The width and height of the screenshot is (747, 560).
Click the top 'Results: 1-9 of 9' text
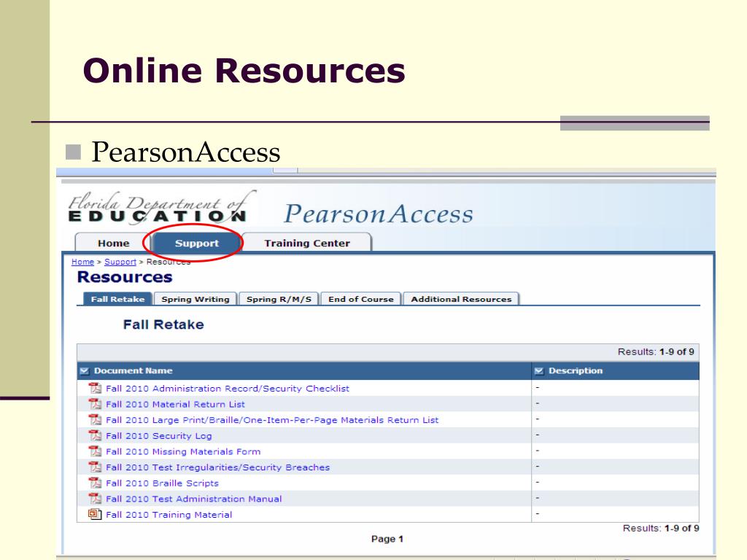(x=656, y=352)
